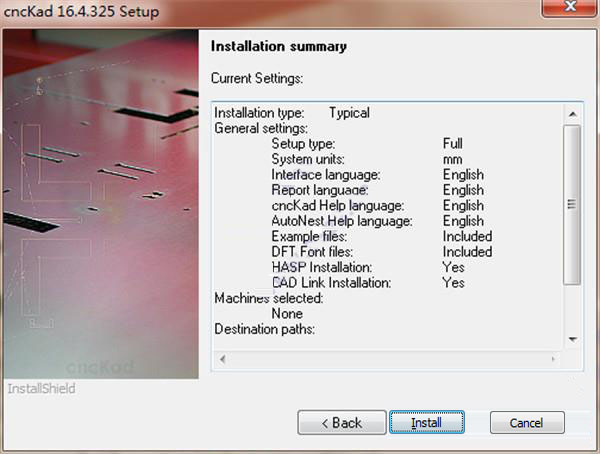The image size is (600, 454).
Task: Click the 'Installation summary' heading
Action: coord(279,46)
